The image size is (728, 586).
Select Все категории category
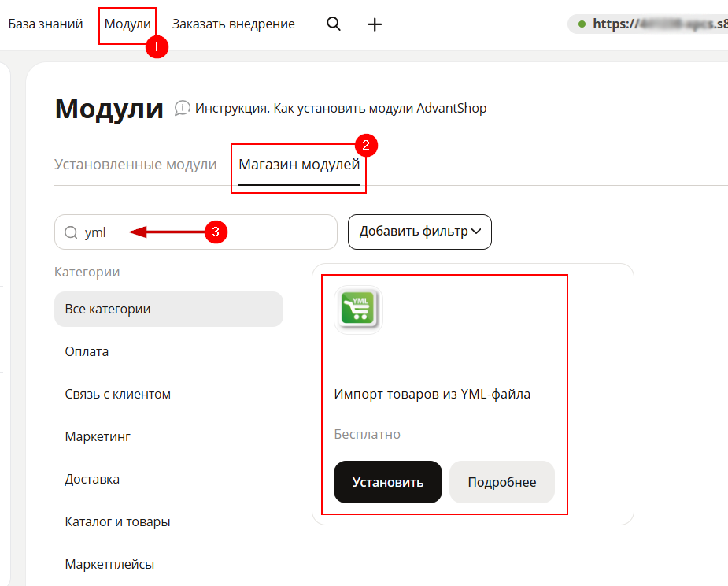pyautogui.click(x=168, y=309)
